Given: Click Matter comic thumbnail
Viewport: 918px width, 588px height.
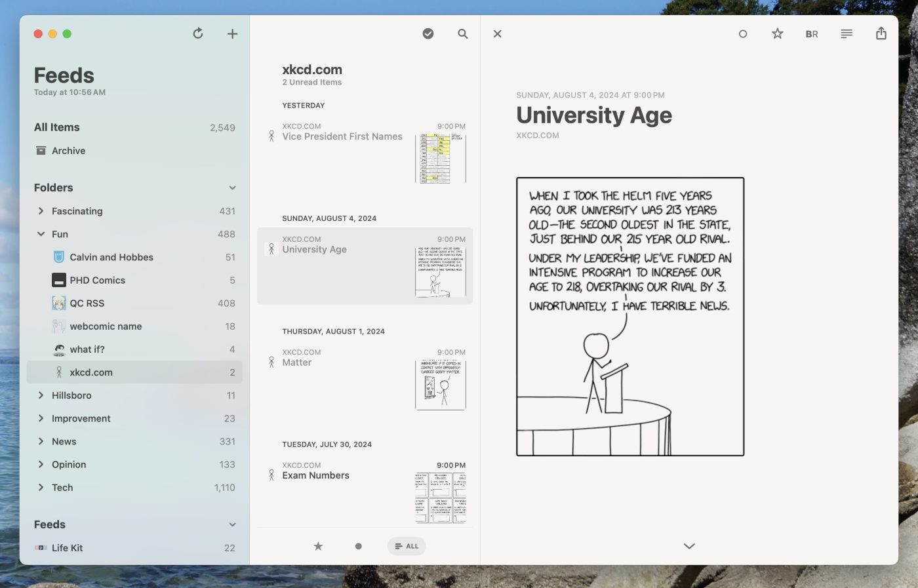Looking at the screenshot, I should (441, 385).
